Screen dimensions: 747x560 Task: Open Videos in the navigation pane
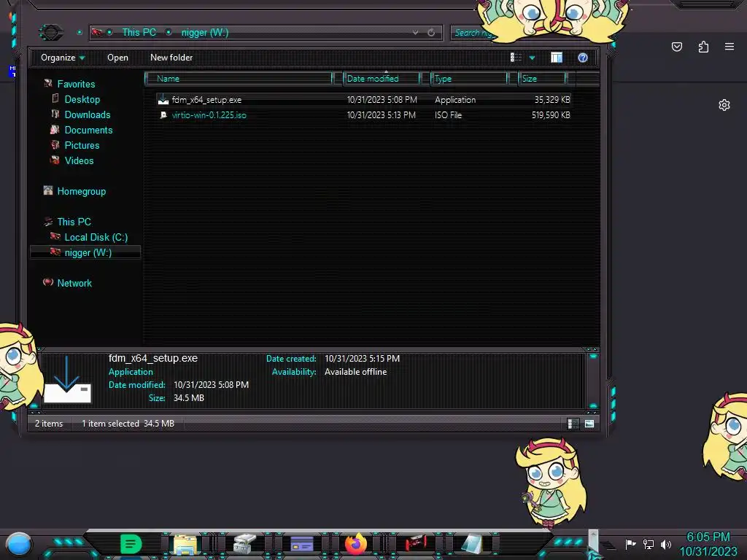79,160
